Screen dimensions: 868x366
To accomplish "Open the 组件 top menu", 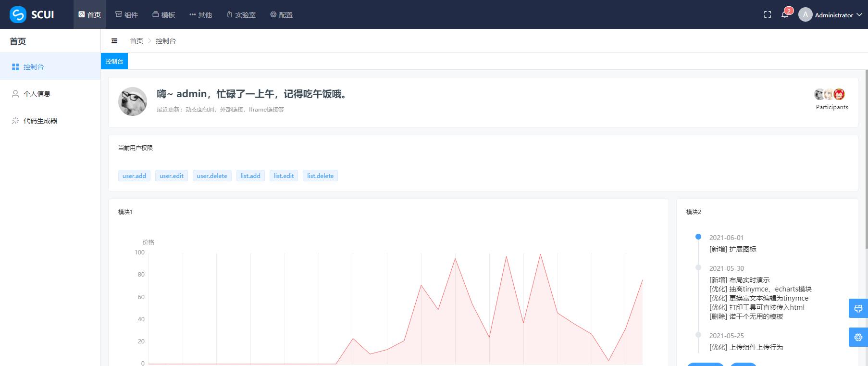I will click(126, 15).
